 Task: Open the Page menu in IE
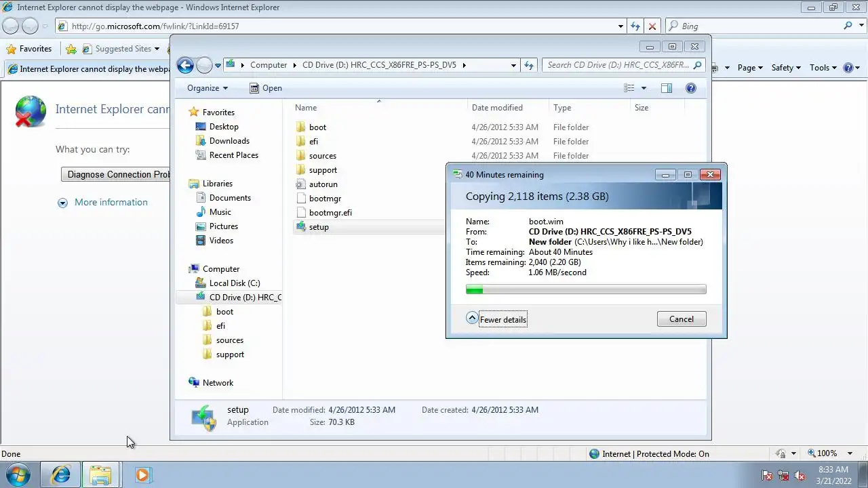point(750,68)
